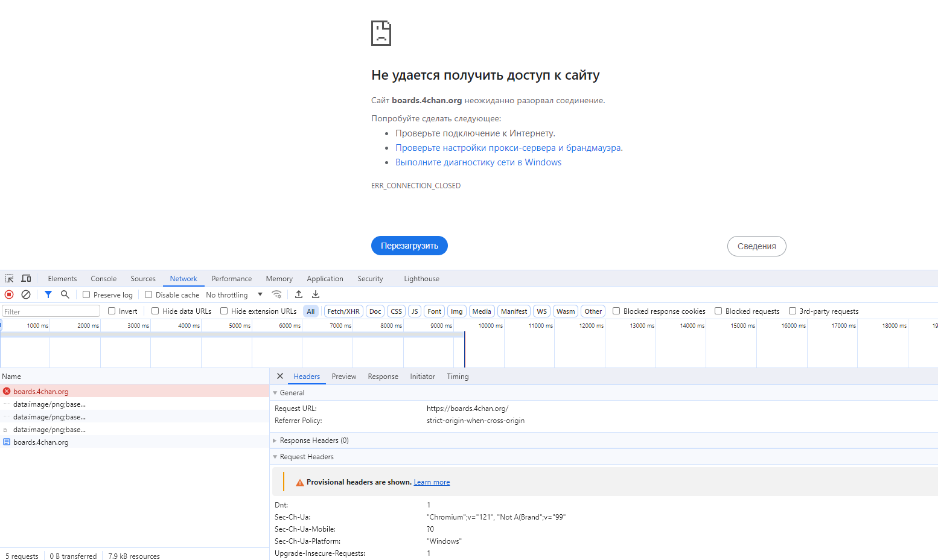Tick Hide extension URLs checkbox

pyautogui.click(x=224, y=311)
